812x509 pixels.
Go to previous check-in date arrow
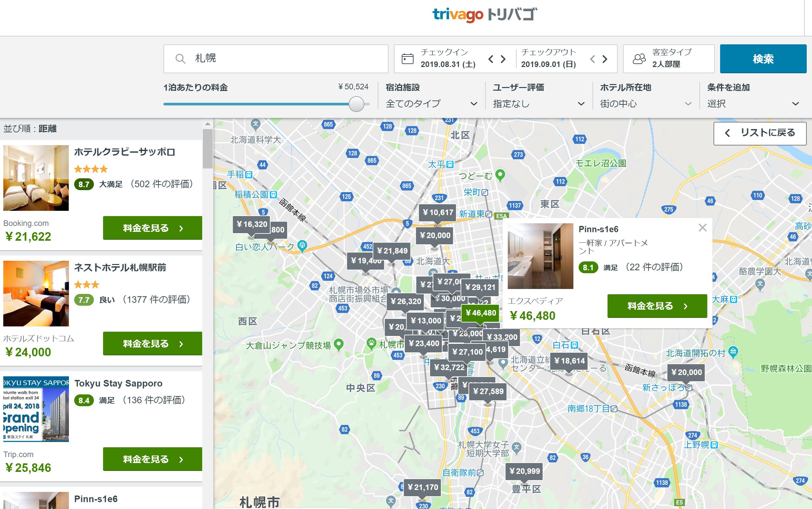tap(491, 59)
